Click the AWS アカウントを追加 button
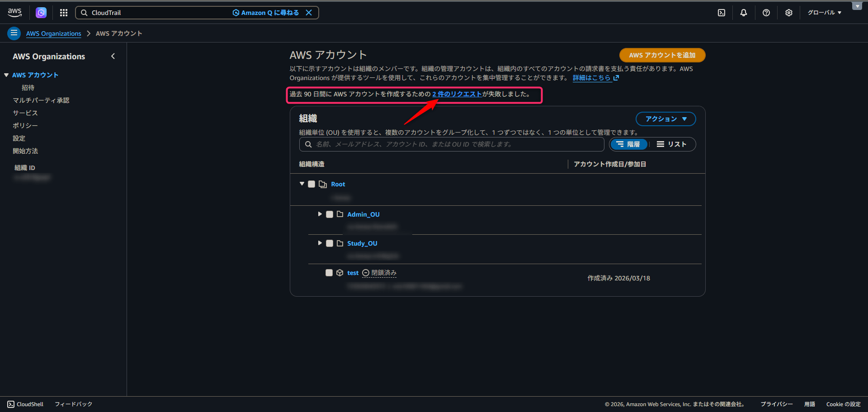868x412 pixels. click(662, 55)
